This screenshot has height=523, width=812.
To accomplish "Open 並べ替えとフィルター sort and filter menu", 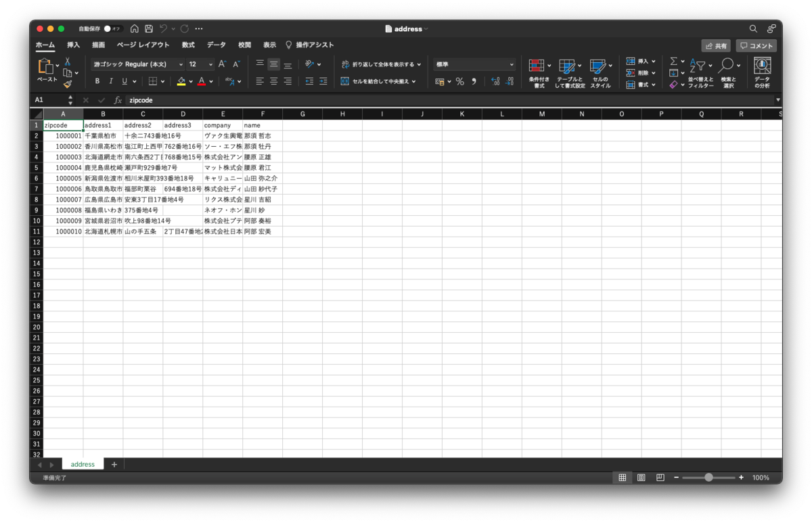I will point(700,73).
